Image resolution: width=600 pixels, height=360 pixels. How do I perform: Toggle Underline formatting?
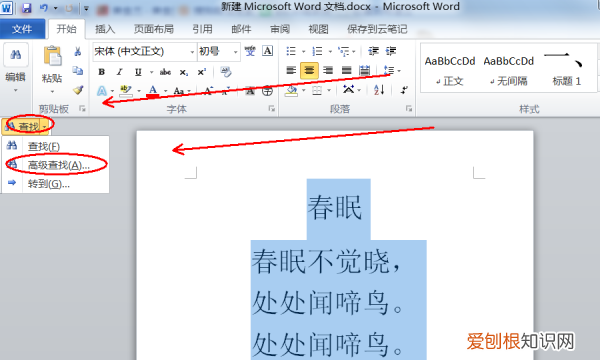pos(138,72)
